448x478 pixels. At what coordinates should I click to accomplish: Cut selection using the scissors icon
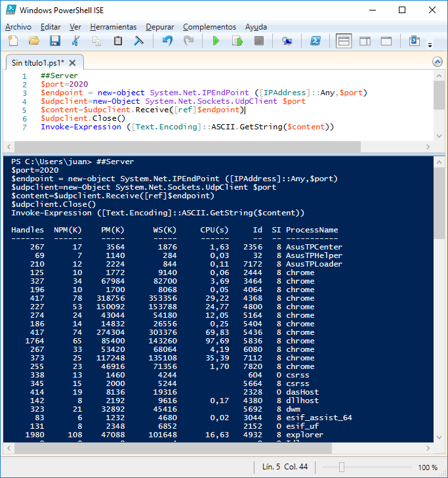[x=76, y=41]
